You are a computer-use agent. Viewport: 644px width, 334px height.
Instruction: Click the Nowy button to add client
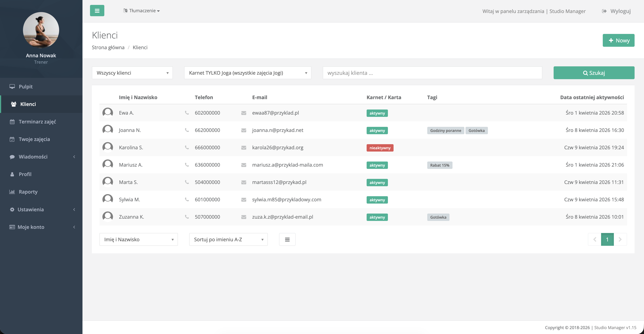pyautogui.click(x=618, y=40)
